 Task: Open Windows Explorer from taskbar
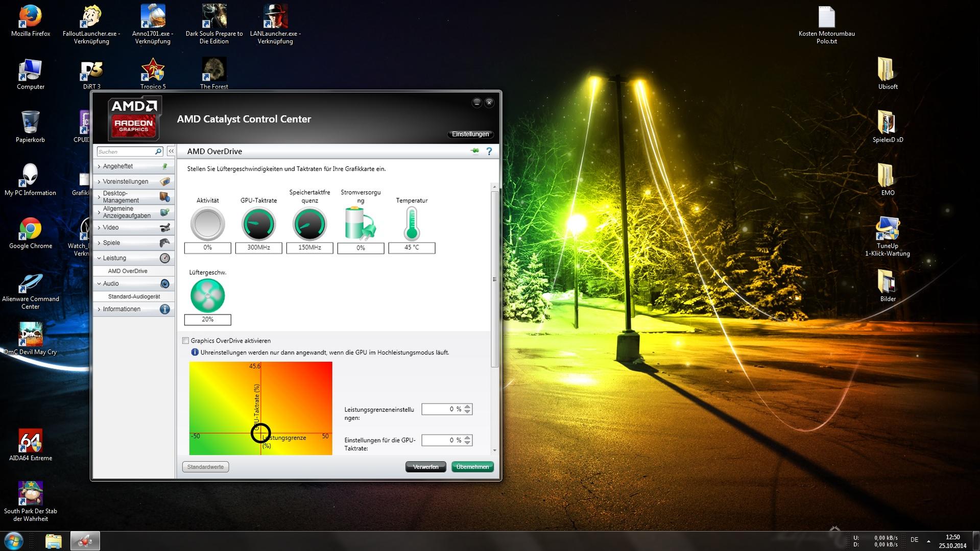point(53,541)
